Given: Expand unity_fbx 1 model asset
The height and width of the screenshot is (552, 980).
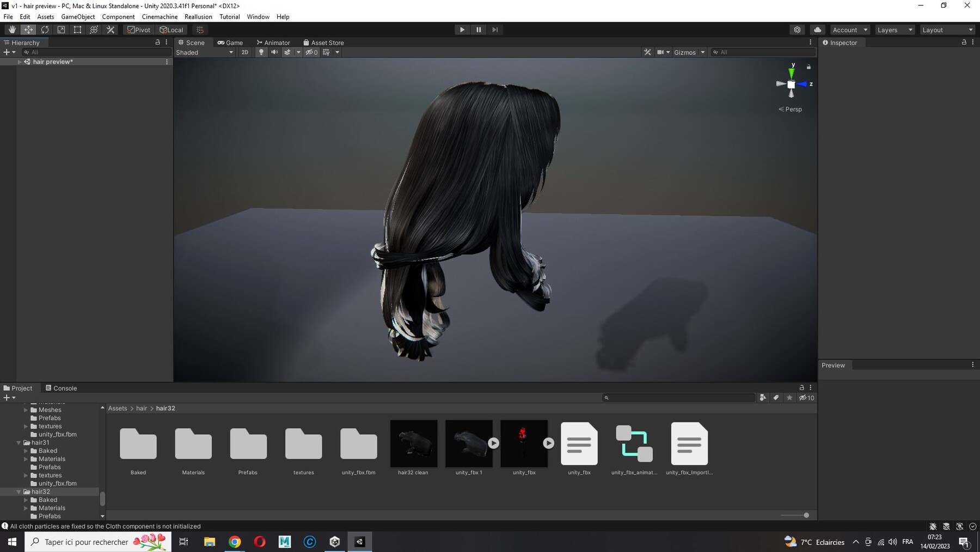Looking at the screenshot, I should pos(493,443).
